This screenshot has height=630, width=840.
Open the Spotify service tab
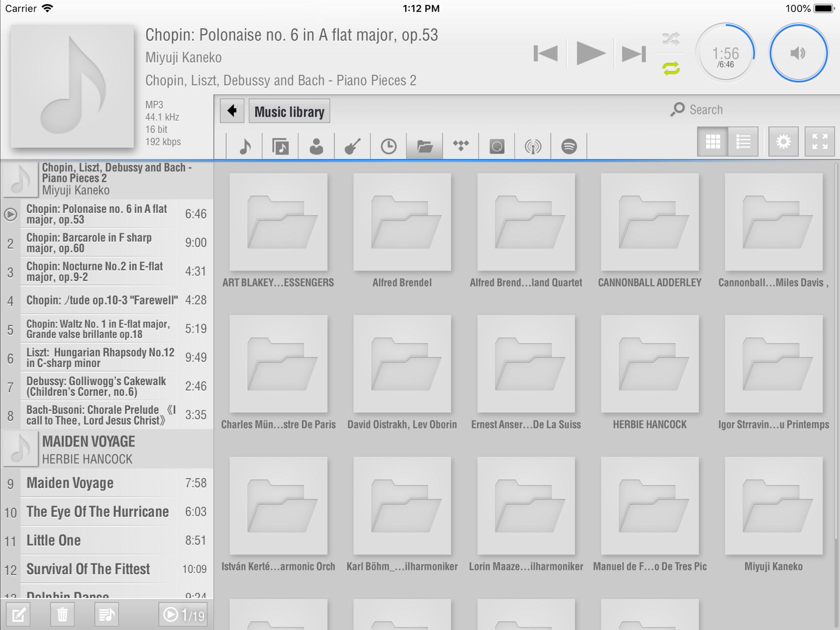click(x=569, y=146)
